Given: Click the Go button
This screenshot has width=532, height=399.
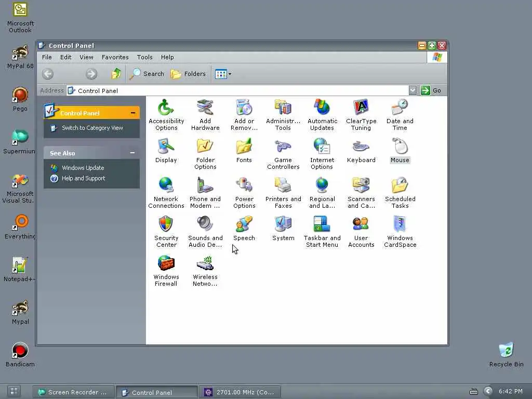Looking at the screenshot, I should pyautogui.click(x=431, y=90).
